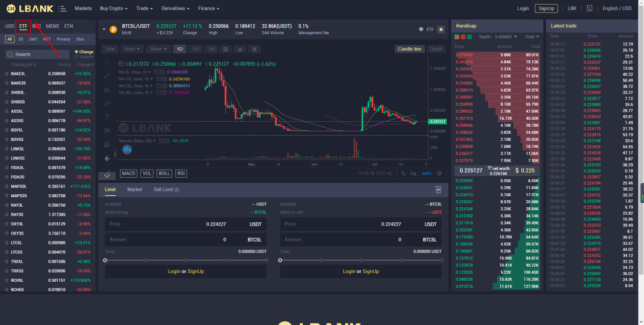644x325 pixels.
Task: Click the buy Price input field
Action: (186, 224)
